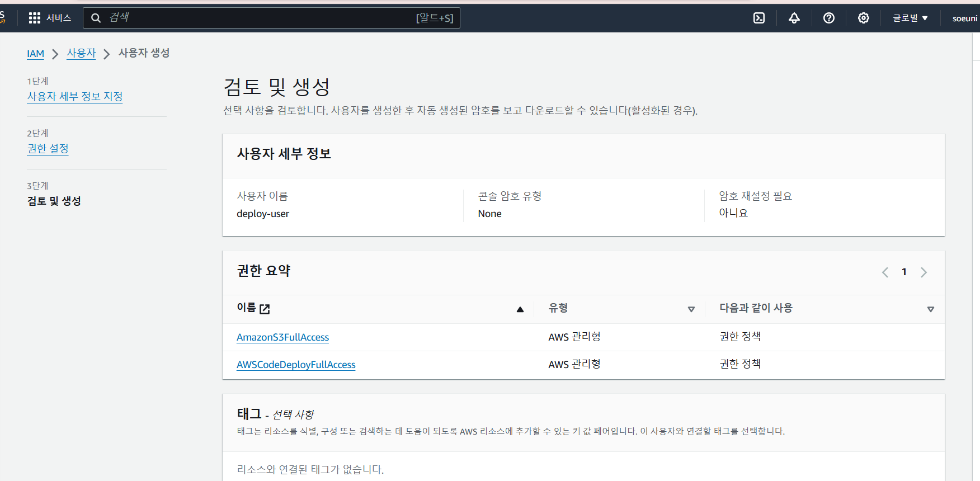Click 권한 정책 in AmazonS3FullAccess row

740,336
